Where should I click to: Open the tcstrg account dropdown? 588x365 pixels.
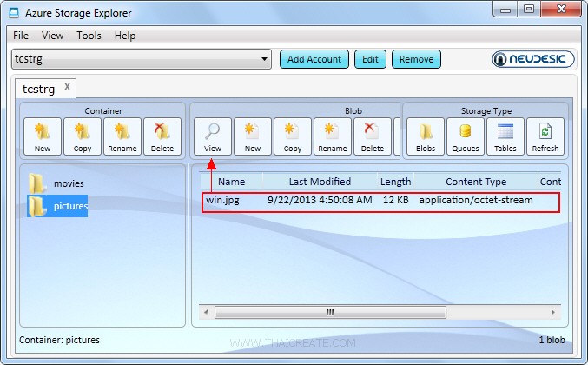coord(142,59)
